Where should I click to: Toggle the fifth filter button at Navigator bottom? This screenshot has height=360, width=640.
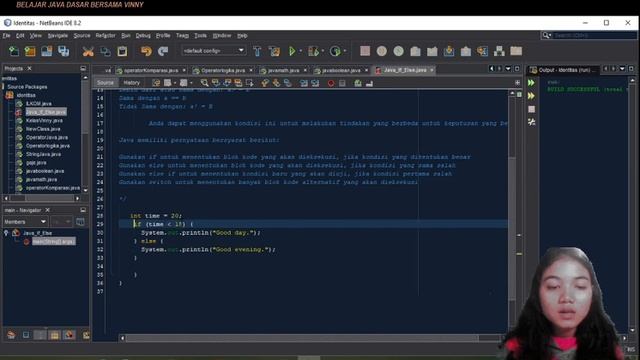(69, 335)
